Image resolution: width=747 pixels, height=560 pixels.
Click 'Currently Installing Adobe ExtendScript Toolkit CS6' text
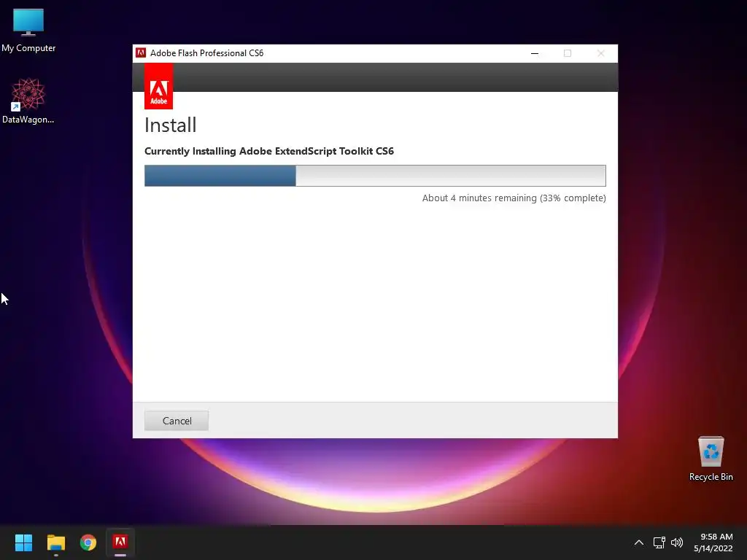coord(269,152)
